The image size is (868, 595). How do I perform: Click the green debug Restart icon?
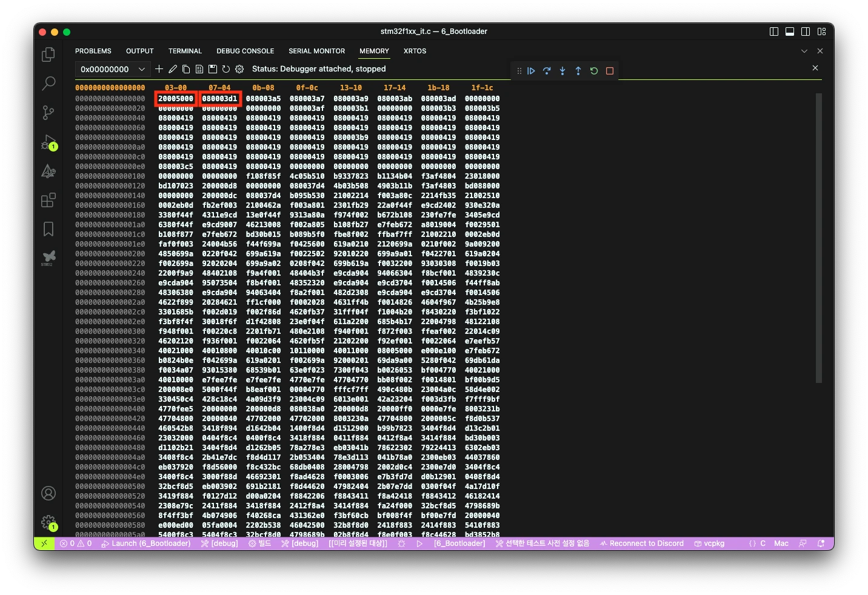[x=594, y=71]
